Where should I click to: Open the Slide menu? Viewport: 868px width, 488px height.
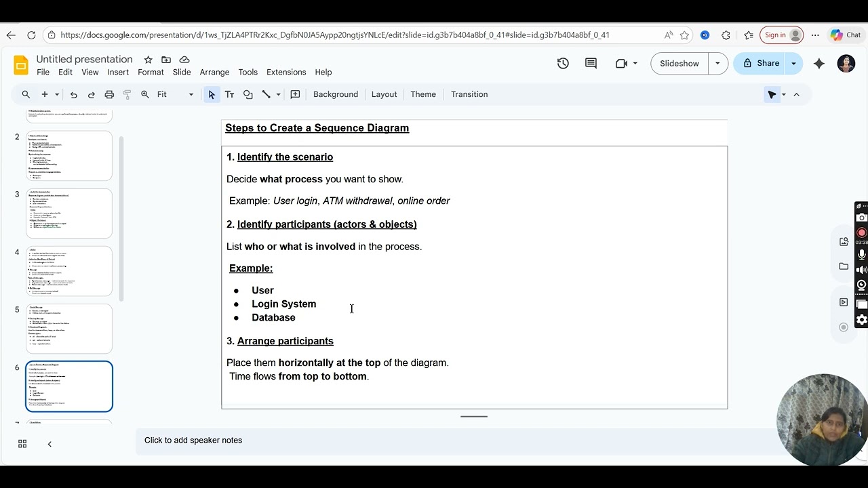click(x=182, y=72)
